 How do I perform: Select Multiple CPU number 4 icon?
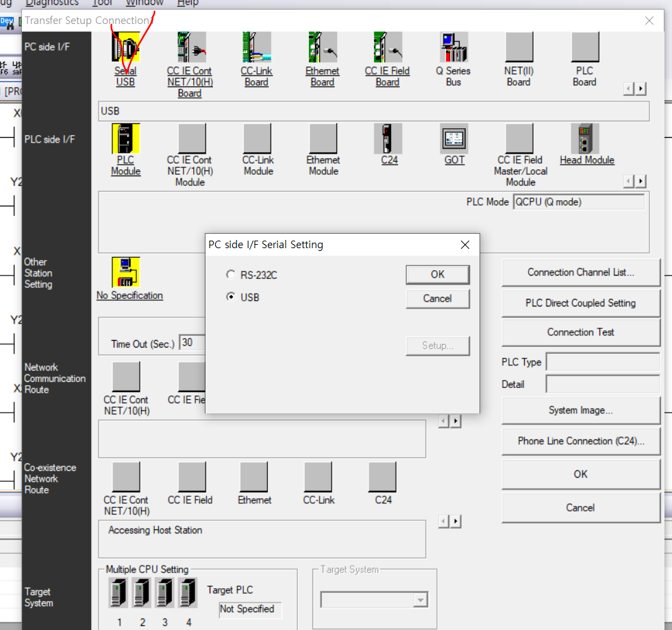(x=188, y=593)
